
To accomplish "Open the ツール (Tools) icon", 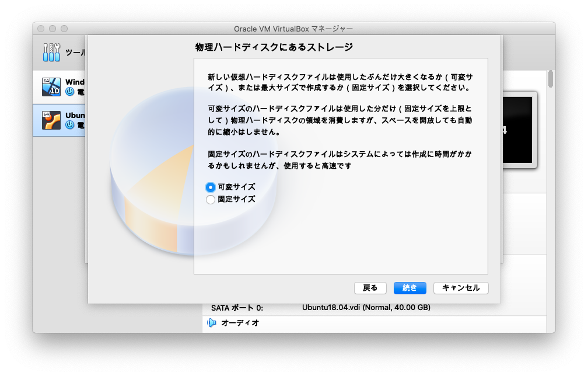I will (51, 51).
